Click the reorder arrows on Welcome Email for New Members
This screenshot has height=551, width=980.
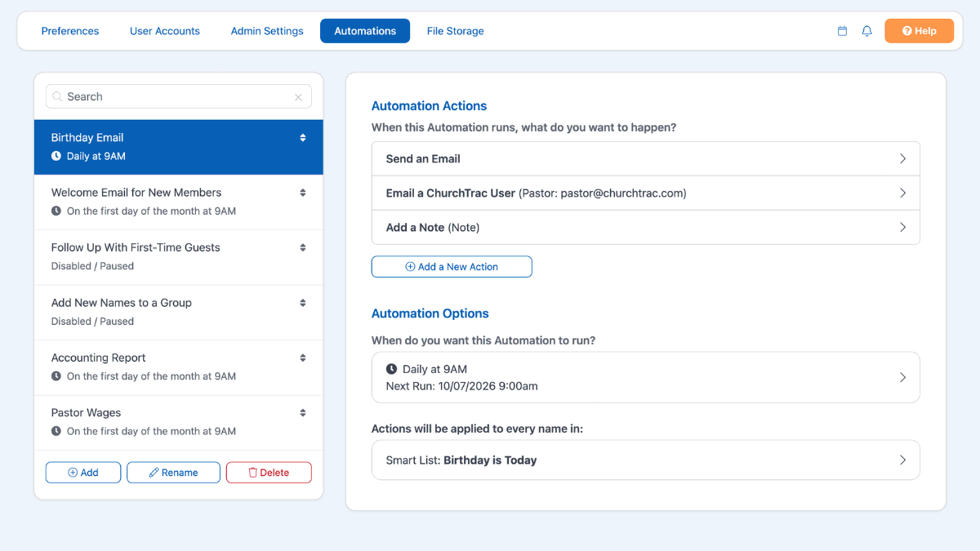[303, 193]
